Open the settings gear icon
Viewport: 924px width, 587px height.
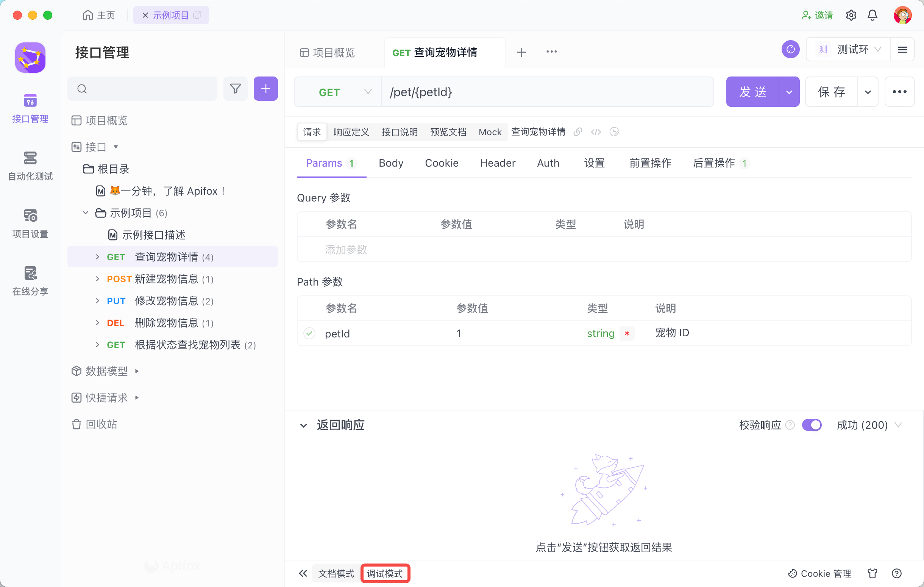point(851,16)
